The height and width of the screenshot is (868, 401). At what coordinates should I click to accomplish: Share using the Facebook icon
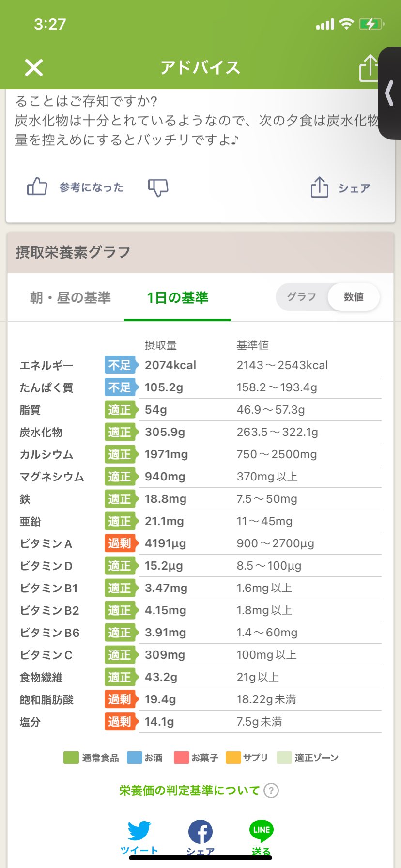point(200,832)
